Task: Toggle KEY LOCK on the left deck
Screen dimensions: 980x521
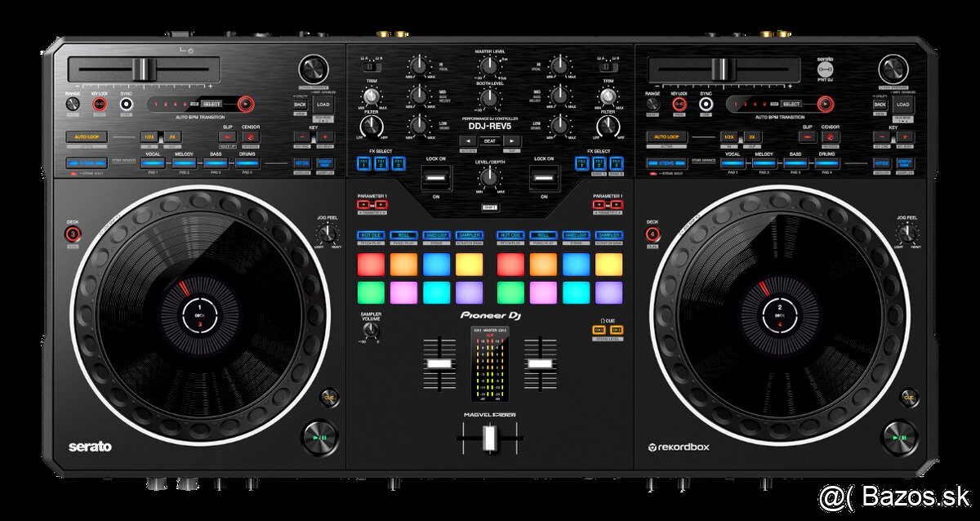Action: click(100, 105)
